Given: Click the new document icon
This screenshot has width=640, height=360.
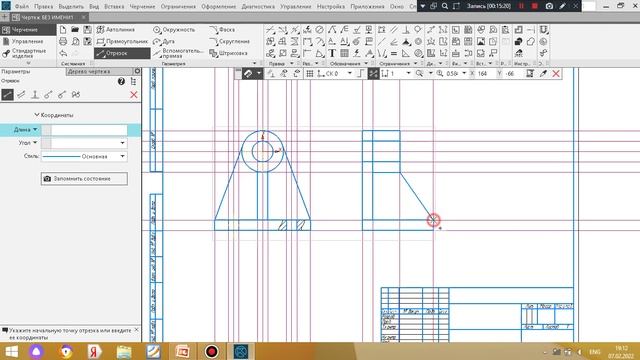Looking at the screenshot, I should point(63,30).
